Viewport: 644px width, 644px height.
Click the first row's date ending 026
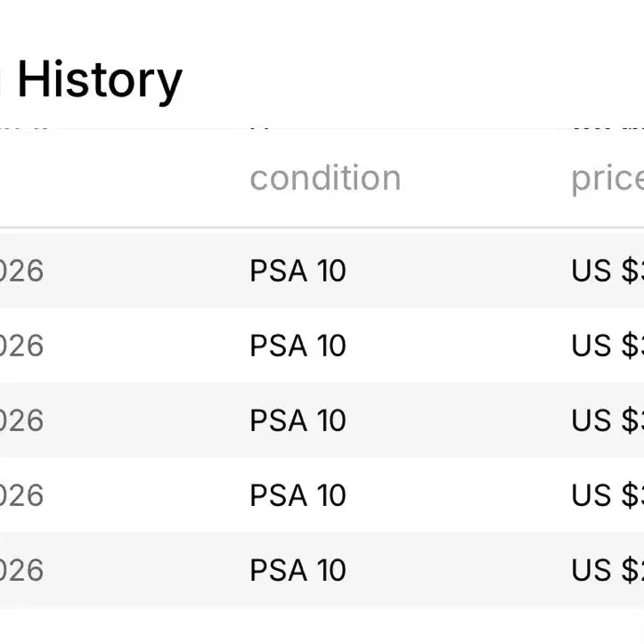[x=21, y=271]
